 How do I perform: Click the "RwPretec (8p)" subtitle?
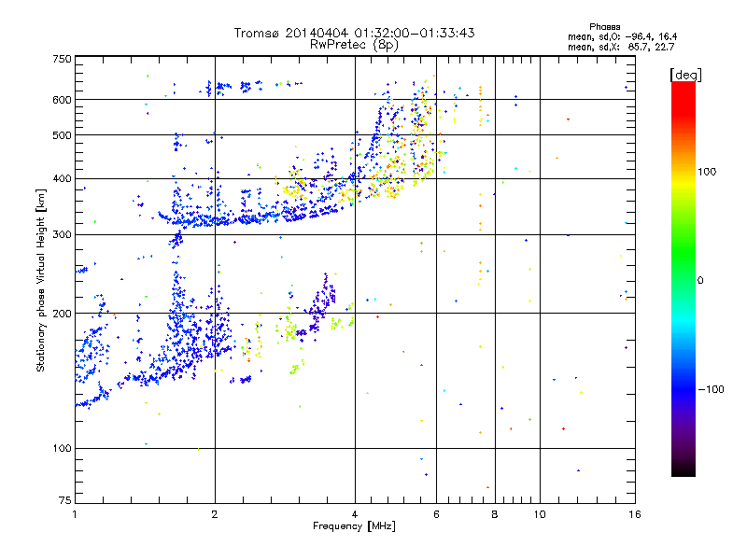point(354,45)
